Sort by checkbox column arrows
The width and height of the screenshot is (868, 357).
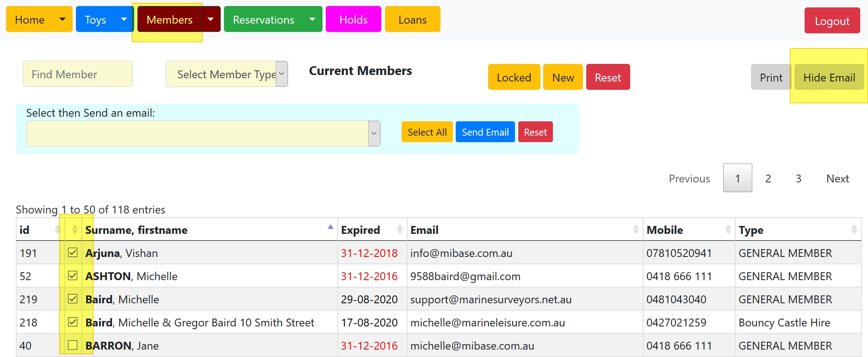[74, 229]
